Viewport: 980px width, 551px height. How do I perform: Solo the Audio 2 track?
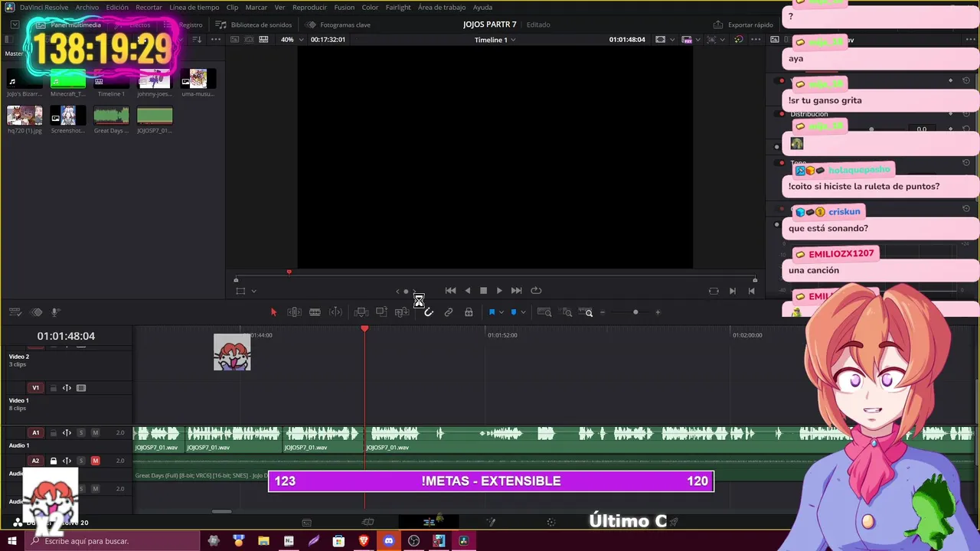point(81,461)
